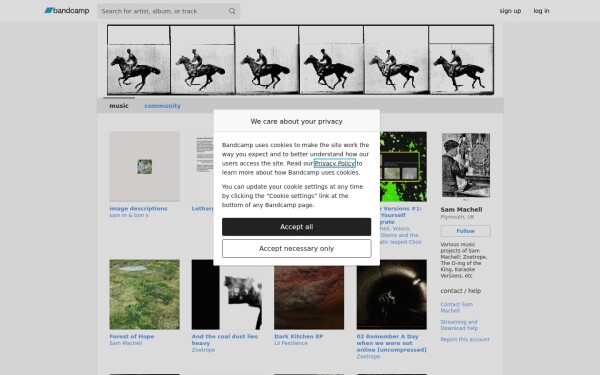Image resolution: width=600 pixels, height=375 pixels.
Task: Open the sign up link
Action: [x=510, y=11]
